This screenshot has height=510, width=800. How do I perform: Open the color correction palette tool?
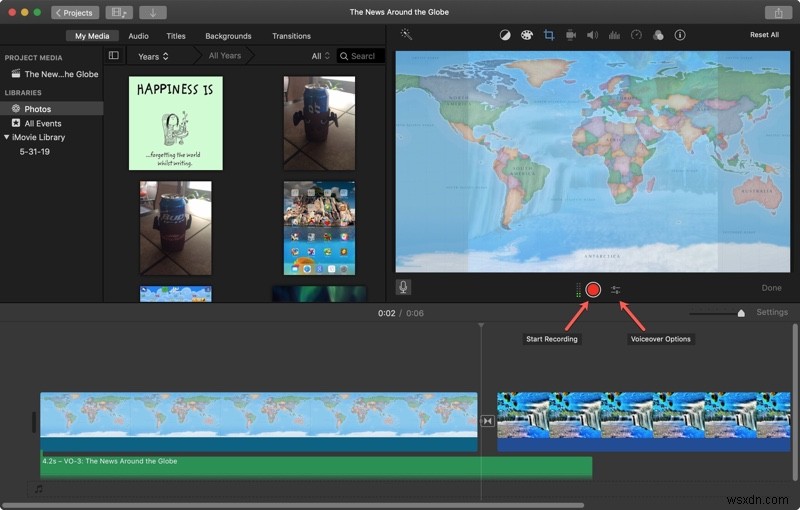[526, 35]
